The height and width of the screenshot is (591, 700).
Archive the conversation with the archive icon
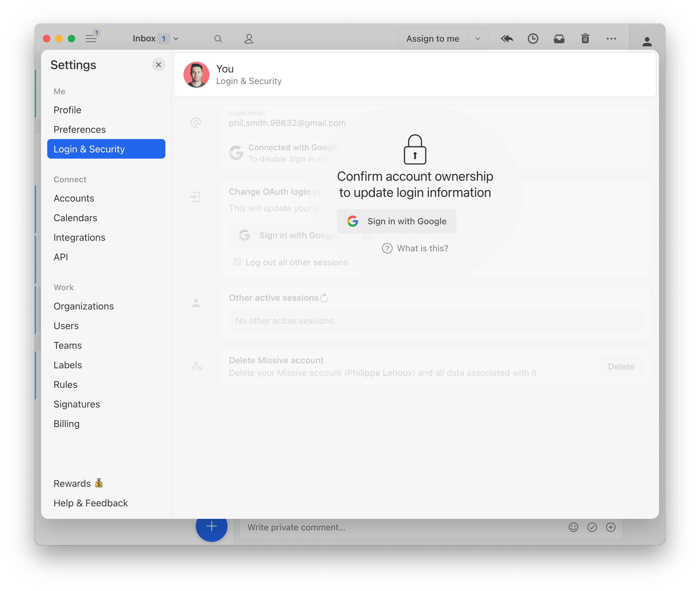point(559,38)
